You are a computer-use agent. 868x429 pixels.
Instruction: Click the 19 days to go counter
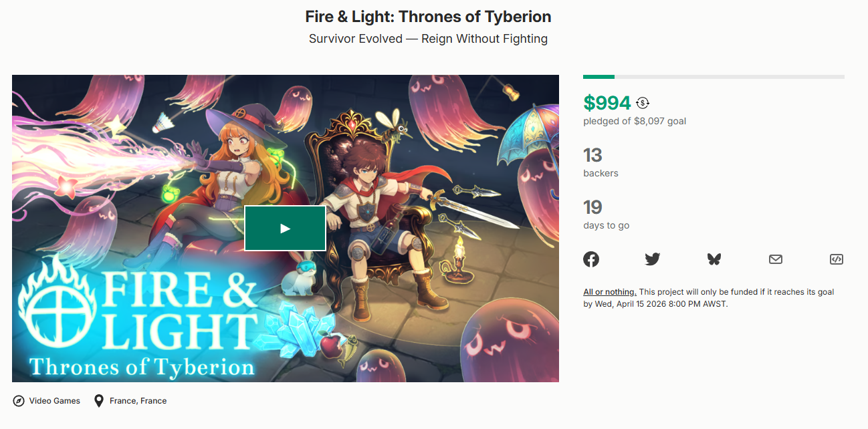point(592,207)
